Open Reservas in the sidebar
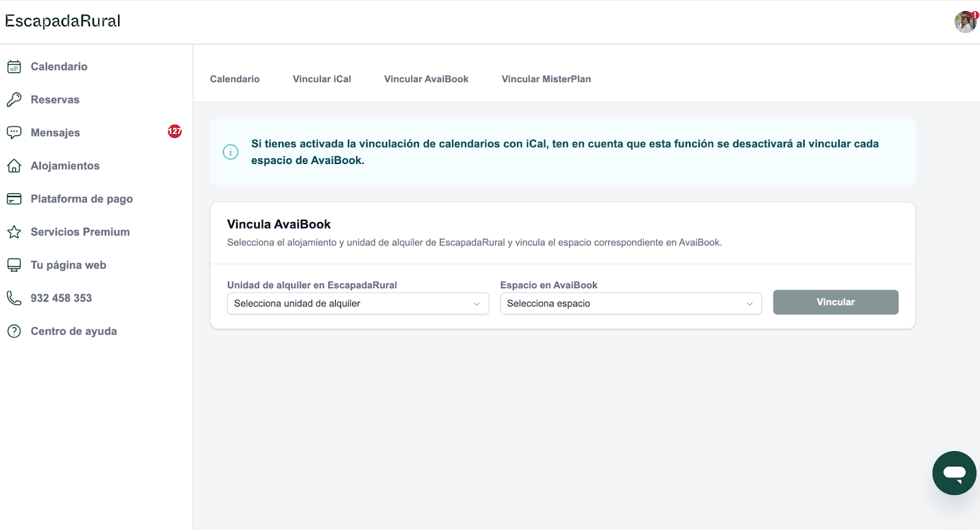Image resolution: width=980 pixels, height=530 pixels. point(55,100)
